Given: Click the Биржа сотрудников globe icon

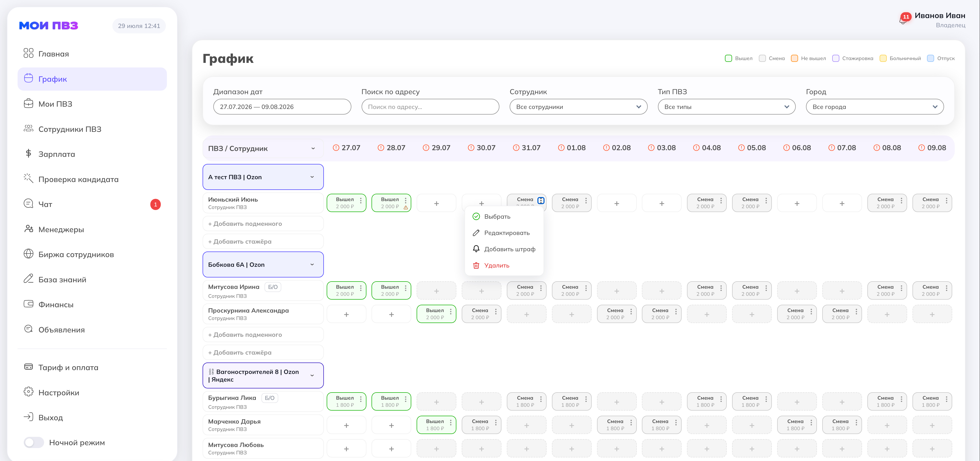Looking at the screenshot, I should pos(28,254).
